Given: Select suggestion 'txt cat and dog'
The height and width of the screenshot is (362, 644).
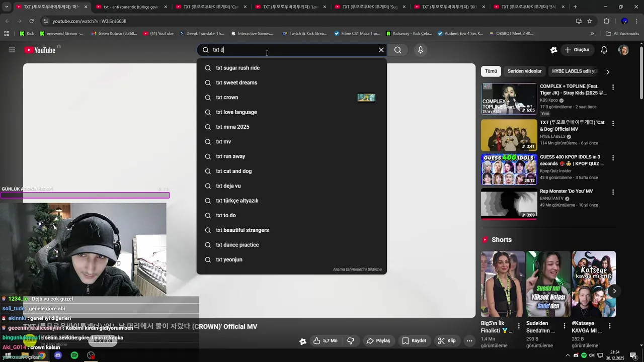Looking at the screenshot, I should coord(292,171).
